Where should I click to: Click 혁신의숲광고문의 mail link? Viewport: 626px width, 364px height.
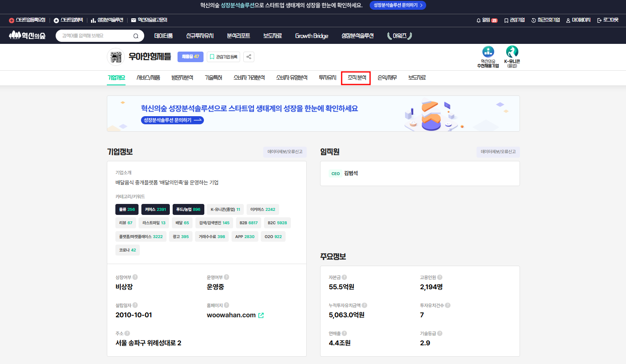pos(149,20)
